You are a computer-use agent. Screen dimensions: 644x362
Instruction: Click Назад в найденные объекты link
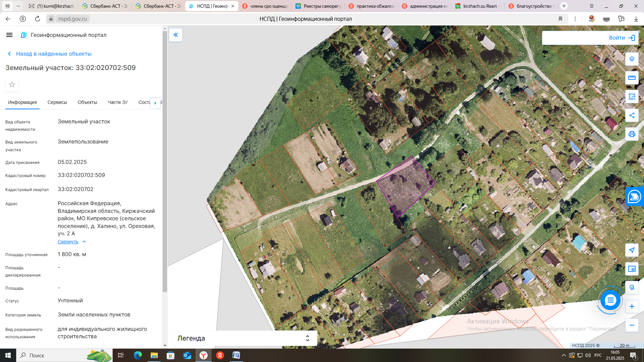pyautogui.click(x=54, y=54)
